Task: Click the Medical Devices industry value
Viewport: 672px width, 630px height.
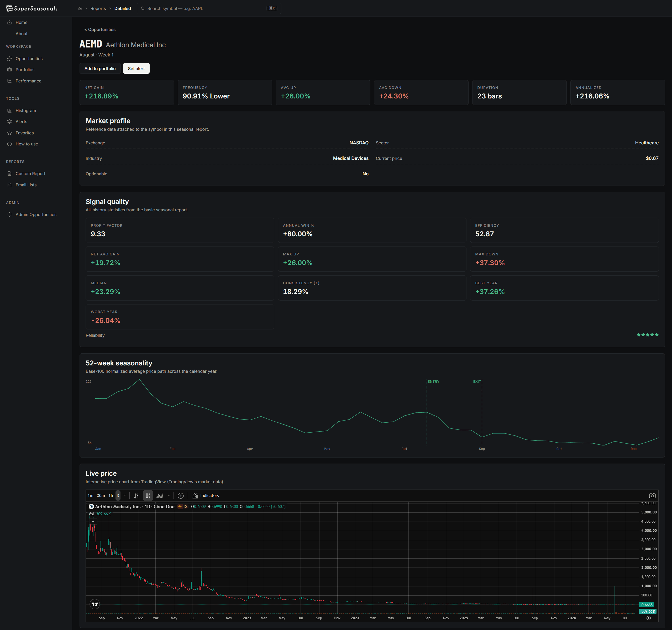Action: point(350,159)
